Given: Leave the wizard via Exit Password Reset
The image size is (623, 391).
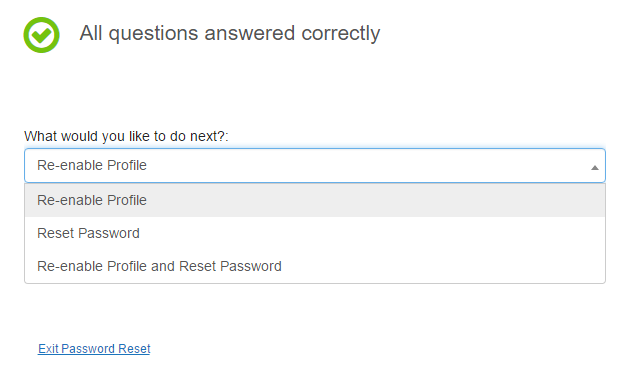Looking at the screenshot, I should click(94, 348).
